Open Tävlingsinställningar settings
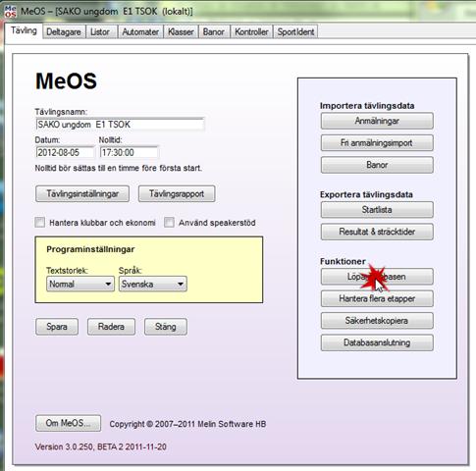This screenshot has width=476, height=471. point(82,193)
